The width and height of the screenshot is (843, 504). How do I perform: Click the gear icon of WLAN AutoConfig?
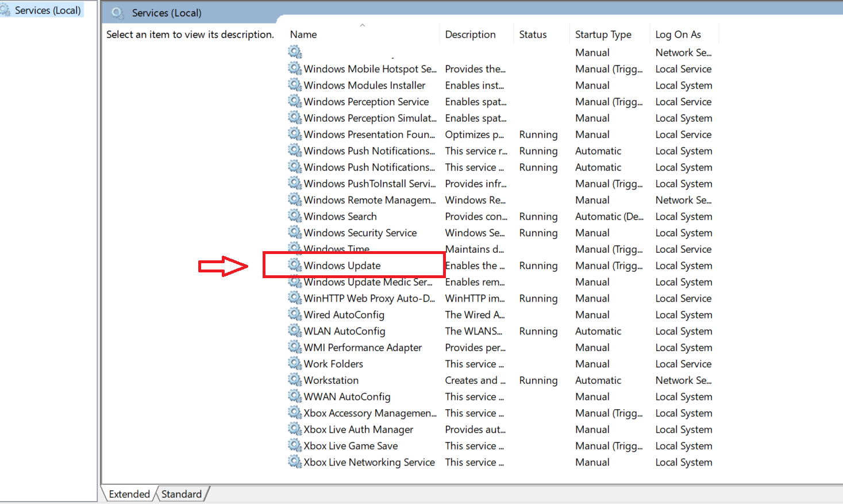295,330
